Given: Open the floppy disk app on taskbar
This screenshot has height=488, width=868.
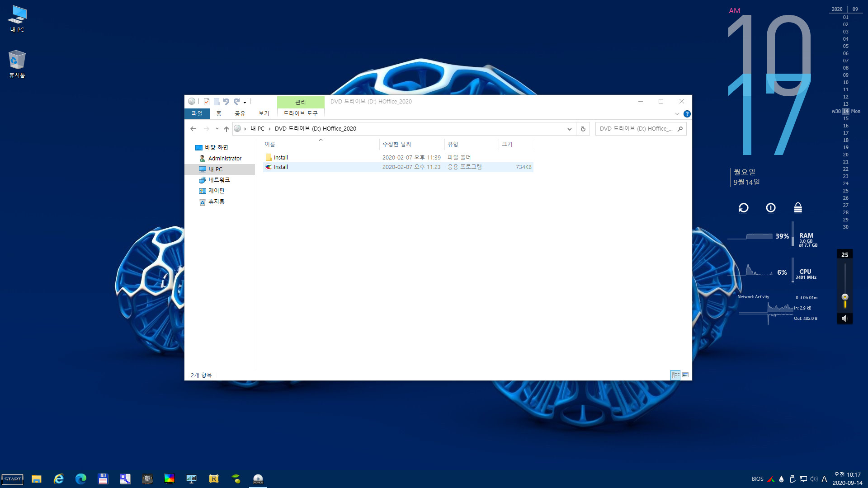Looking at the screenshot, I should coord(103,479).
